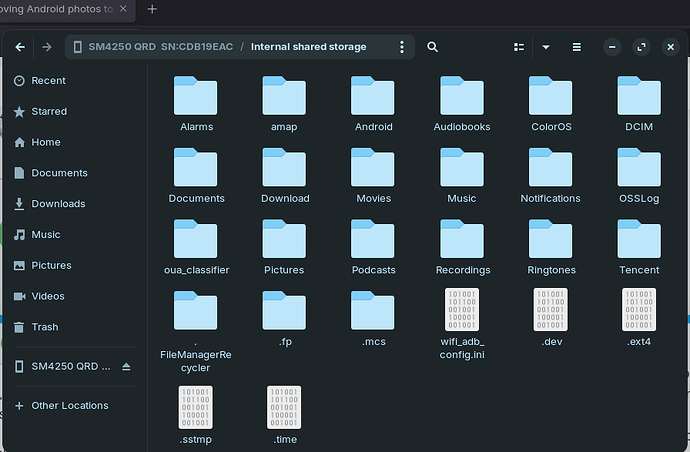The width and height of the screenshot is (690, 452).
Task: Select the Android folder
Action: (373, 104)
